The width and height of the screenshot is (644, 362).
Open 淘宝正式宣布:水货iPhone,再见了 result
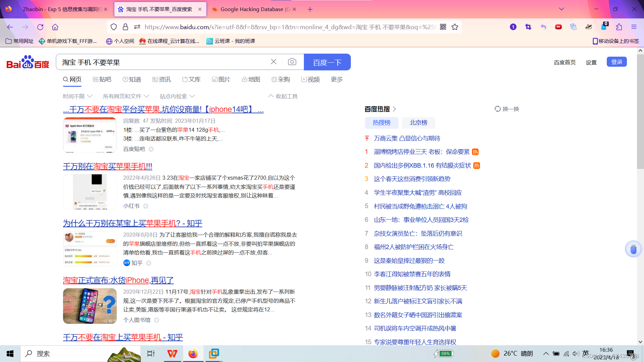(118, 280)
